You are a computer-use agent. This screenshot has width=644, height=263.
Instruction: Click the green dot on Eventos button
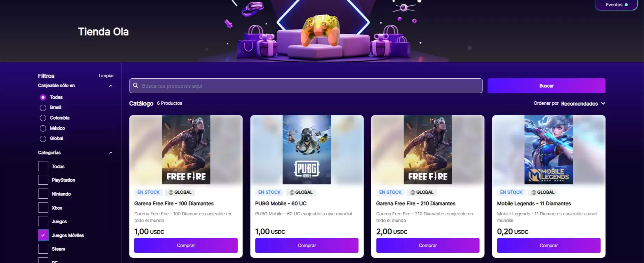(x=626, y=5)
